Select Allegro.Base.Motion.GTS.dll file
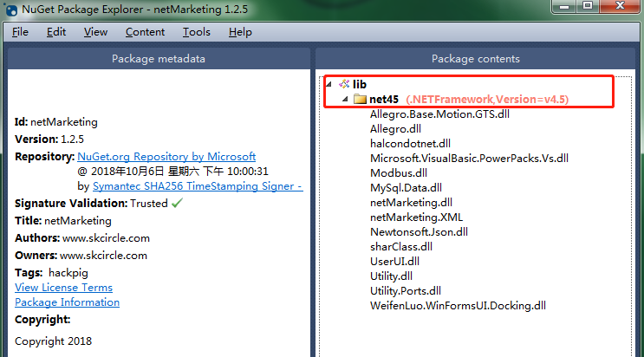Screen dimensions: 644x357 [439, 114]
